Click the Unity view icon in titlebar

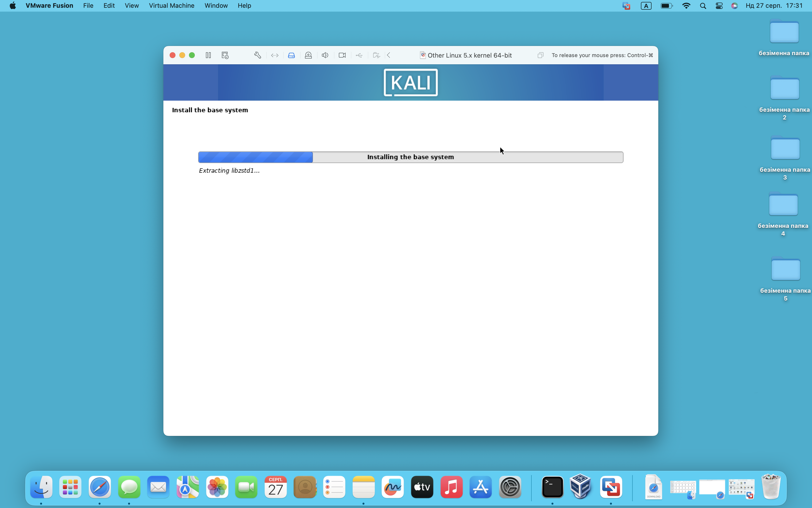pyautogui.click(x=540, y=55)
